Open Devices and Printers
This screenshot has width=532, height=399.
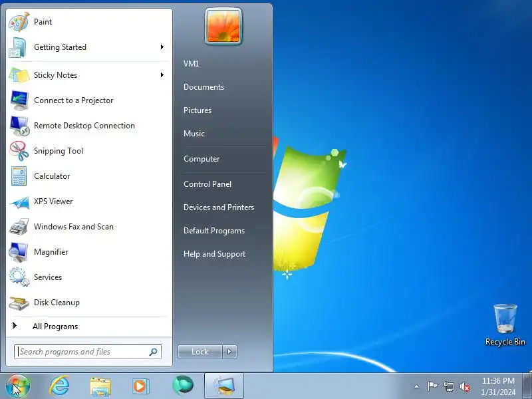[x=219, y=207]
